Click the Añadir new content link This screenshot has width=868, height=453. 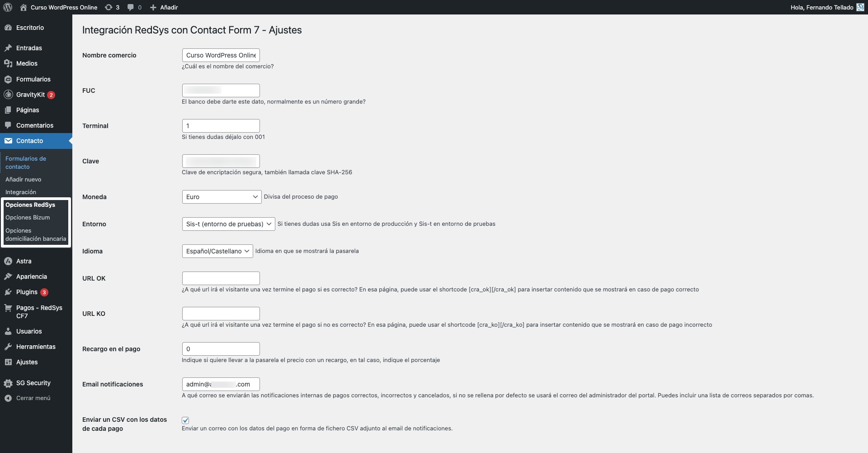point(164,7)
